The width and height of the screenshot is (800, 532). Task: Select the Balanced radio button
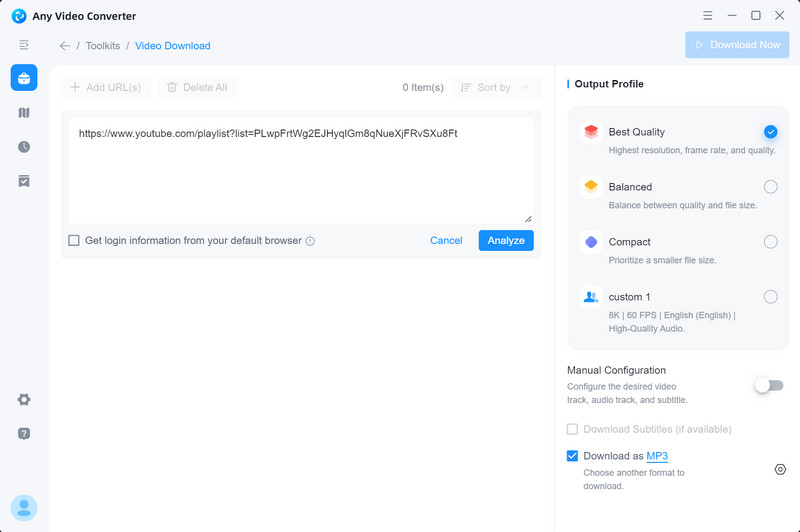click(x=770, y=187)
